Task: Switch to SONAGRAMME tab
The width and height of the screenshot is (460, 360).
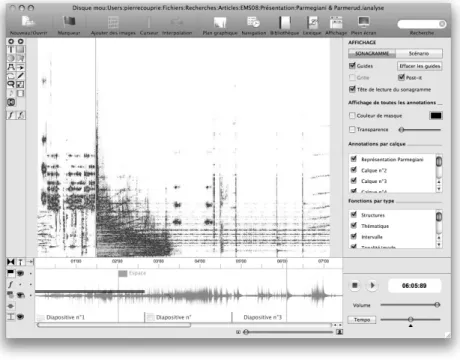Action: tap(372, 53)
